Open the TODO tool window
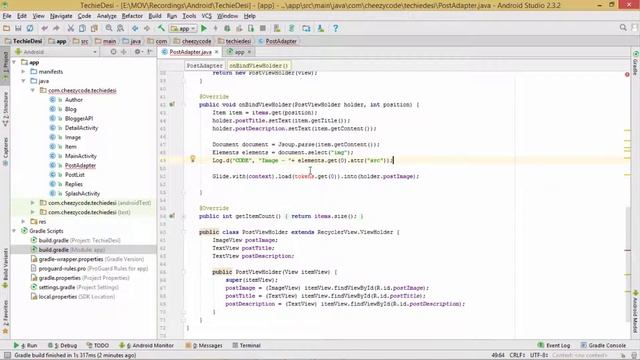The image size is (640, 360). (x=98, y=345)
